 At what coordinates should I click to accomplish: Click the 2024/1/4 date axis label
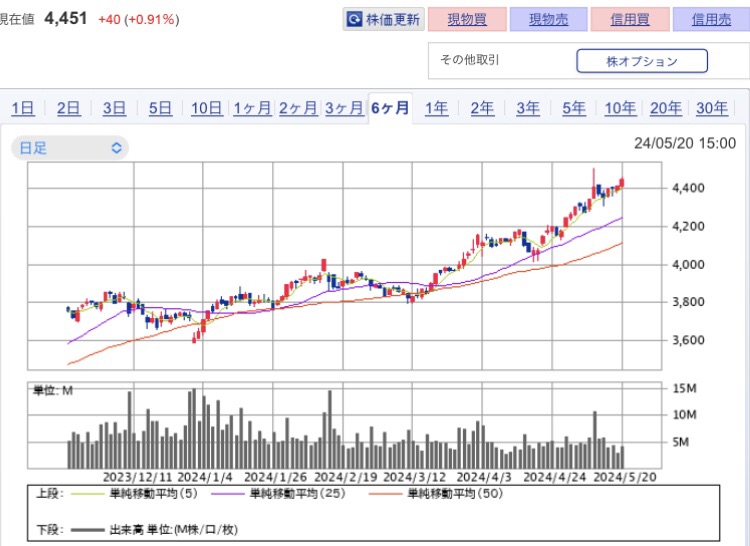205,477
